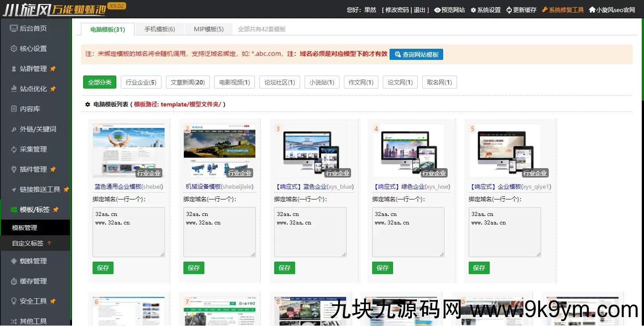The image size is (644, 326).
Task: Click the eye icon for 预览网站
Action: [x=437, y=10]
